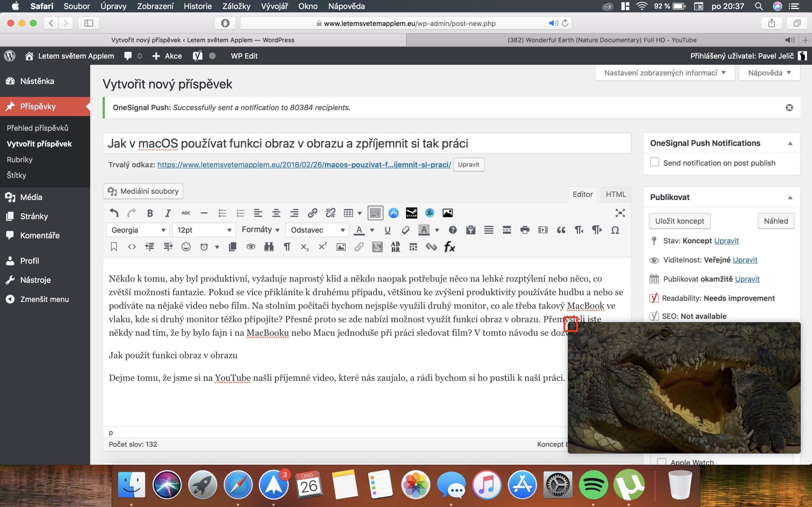
Task: Print the post with the printer icon
Action: 525,230
